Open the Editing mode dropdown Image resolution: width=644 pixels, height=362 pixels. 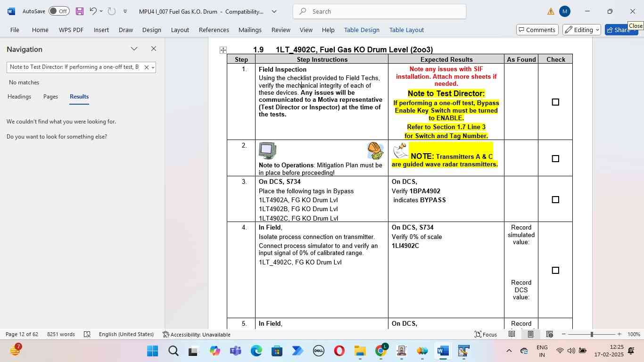582,30
